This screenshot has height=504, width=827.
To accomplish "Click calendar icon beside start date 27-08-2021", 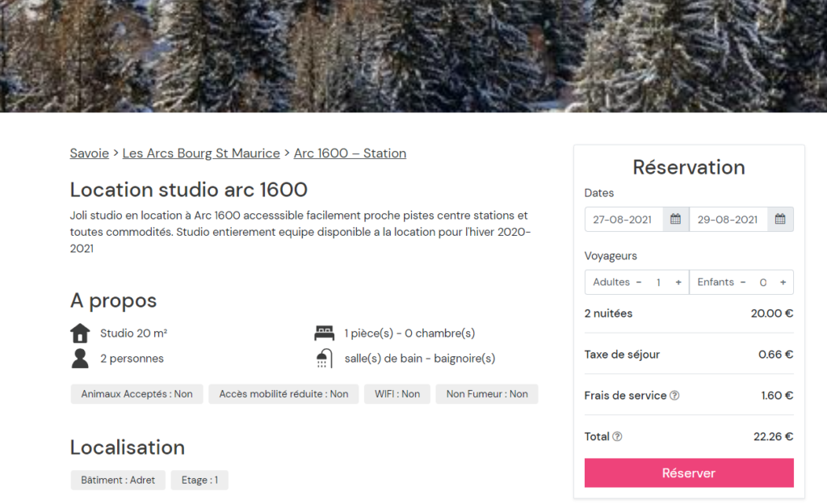I will pos(675,220).
